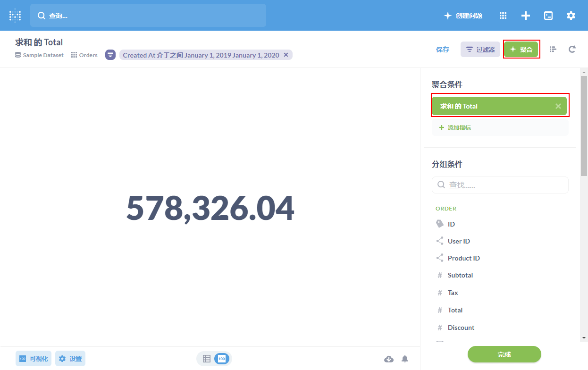The width and height of the screenshot is (588, 370).
Task: Click the 保存 save link
Action: point(443,50)
